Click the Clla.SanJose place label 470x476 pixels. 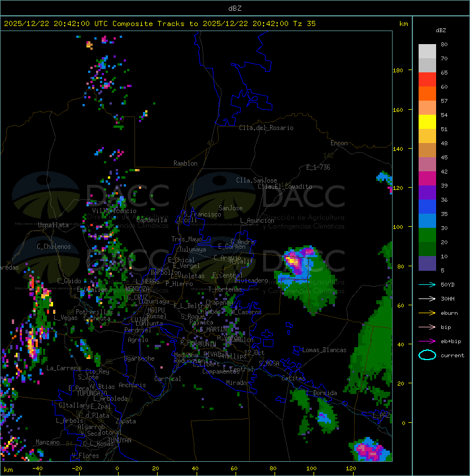pos(256,180)
